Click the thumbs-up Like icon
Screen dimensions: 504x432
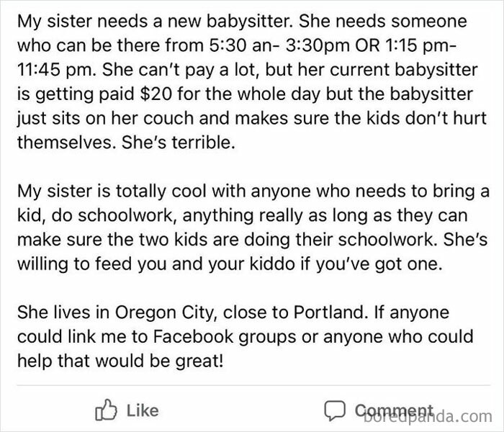click(106, 410)
